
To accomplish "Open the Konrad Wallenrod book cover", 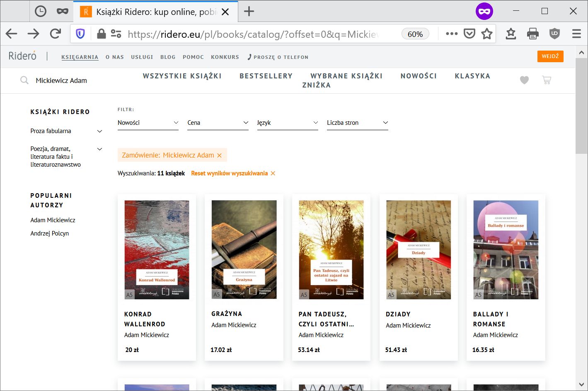I will (x=157, y=250).
